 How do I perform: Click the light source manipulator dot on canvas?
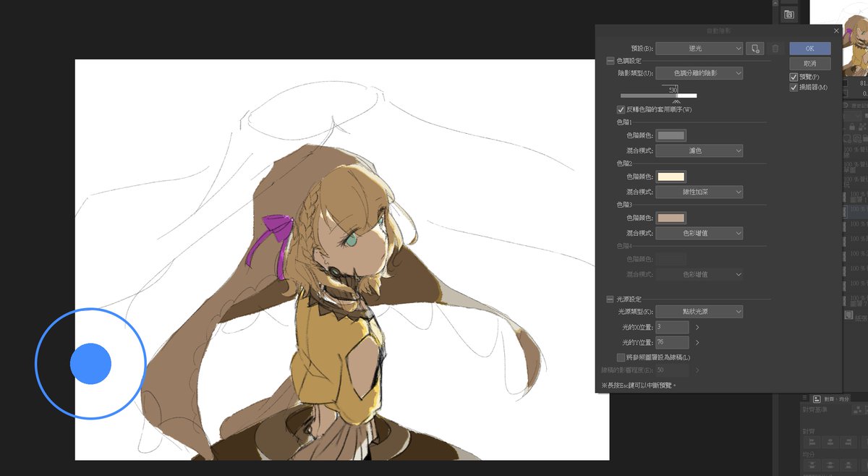click(90, 364)
